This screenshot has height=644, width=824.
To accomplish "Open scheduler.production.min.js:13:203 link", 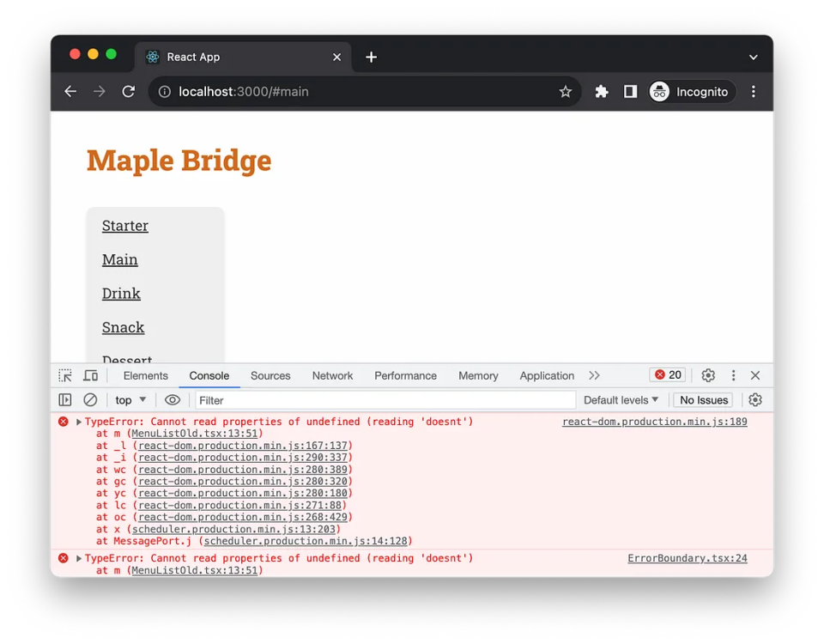I will 233,529.
